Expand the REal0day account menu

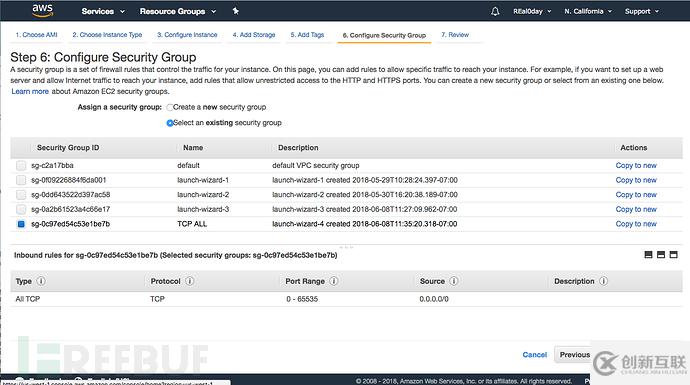[x=532, y=11]
